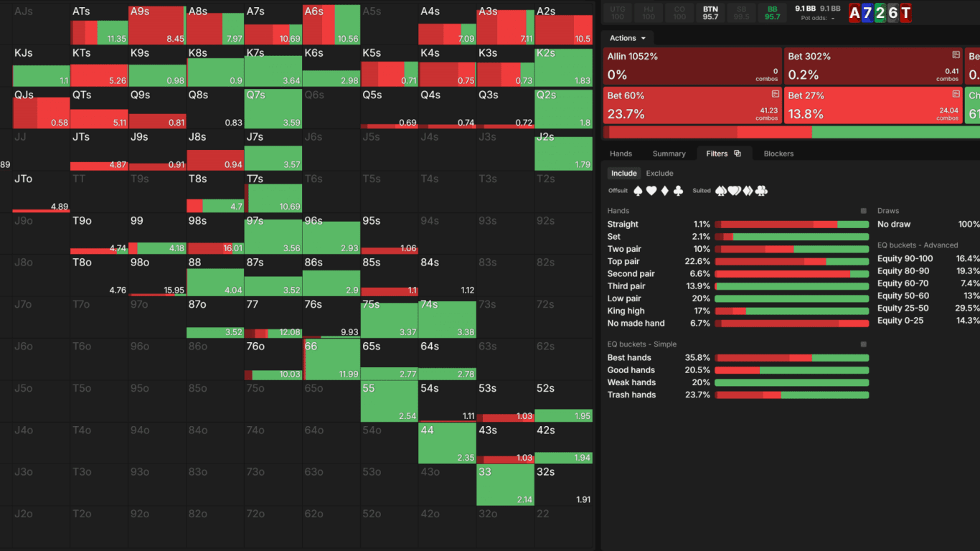This screenshot has height=551, width=980.
Task: Select Exclude filter mode
Action: point(659,173)
